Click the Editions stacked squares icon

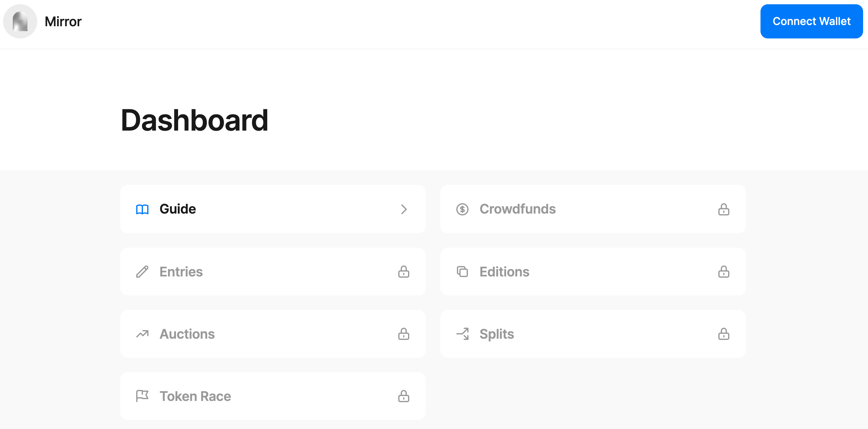click(x=462, y=272)
